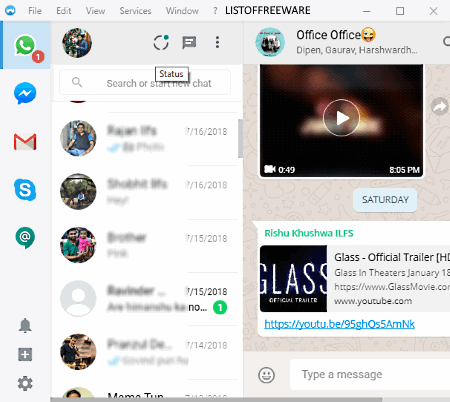Screen dimensions: 450x402
Task: Click group members list Dipen, Gaurav
Action: click(357, 50)
